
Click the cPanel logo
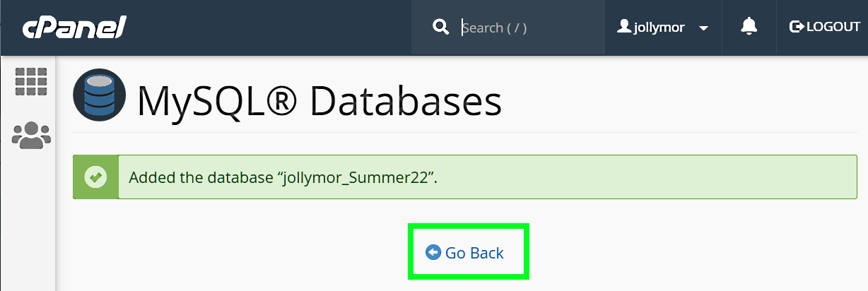[x=74, y=28]
